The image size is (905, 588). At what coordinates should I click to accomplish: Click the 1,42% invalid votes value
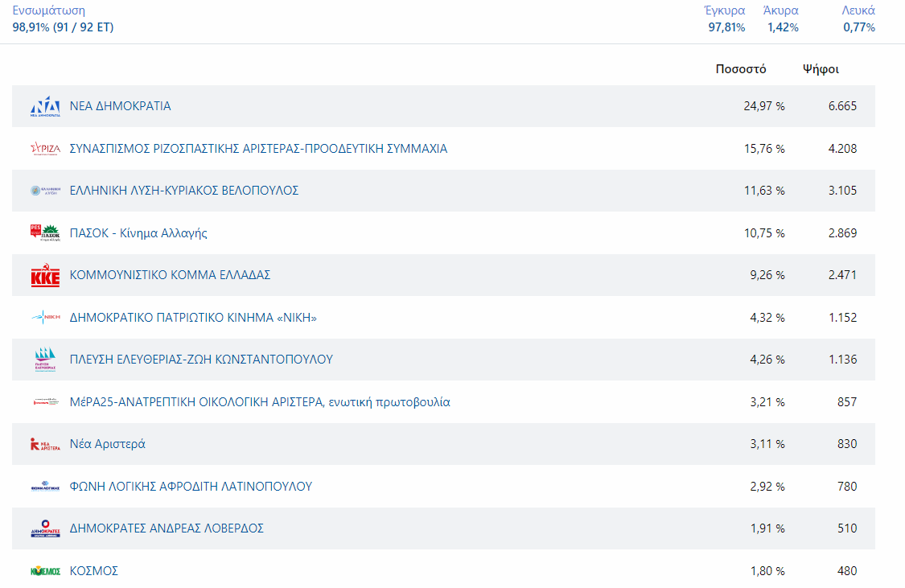(x=784, y=27)
